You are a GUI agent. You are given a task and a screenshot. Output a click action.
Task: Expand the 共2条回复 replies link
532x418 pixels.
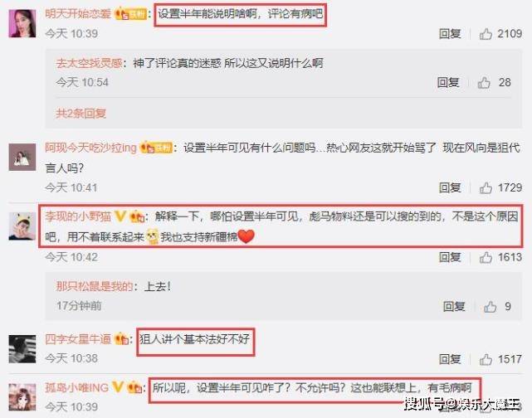81,114
